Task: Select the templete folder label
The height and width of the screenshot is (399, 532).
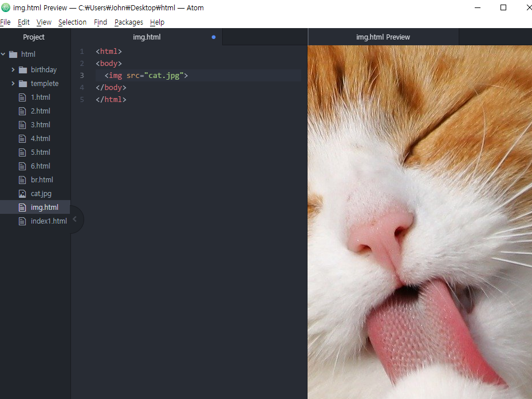Action: pos(45,84)
